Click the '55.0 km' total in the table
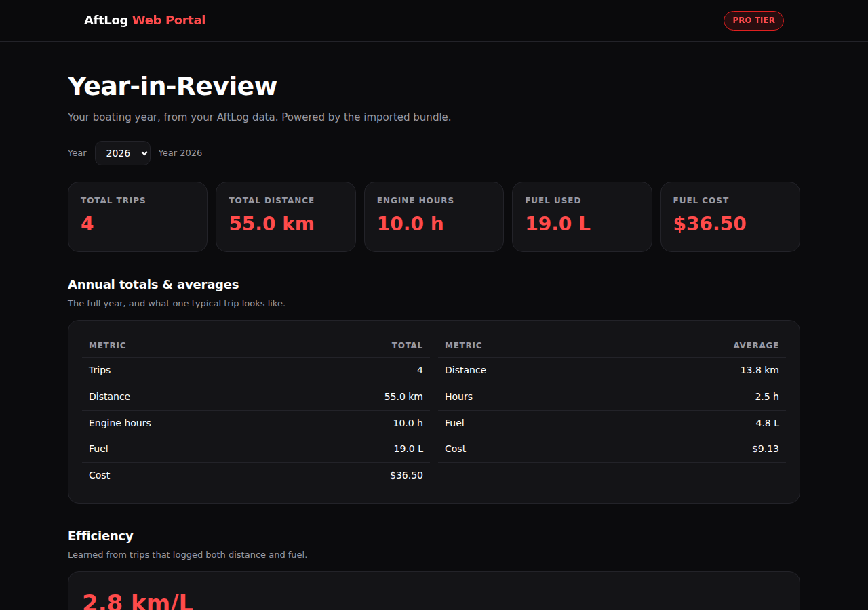Screen dimensions: 868x610 403,396
